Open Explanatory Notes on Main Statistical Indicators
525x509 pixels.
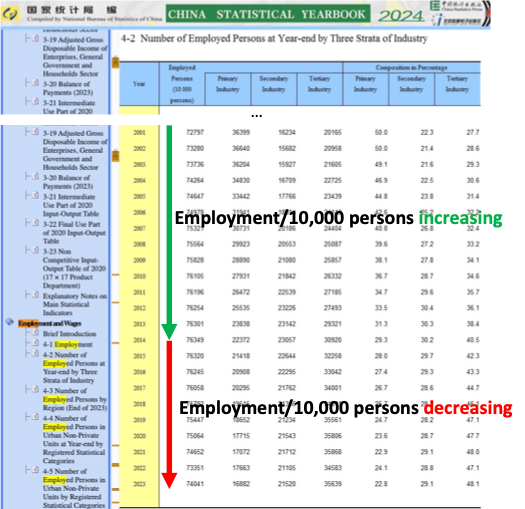[x=75, y=304]
